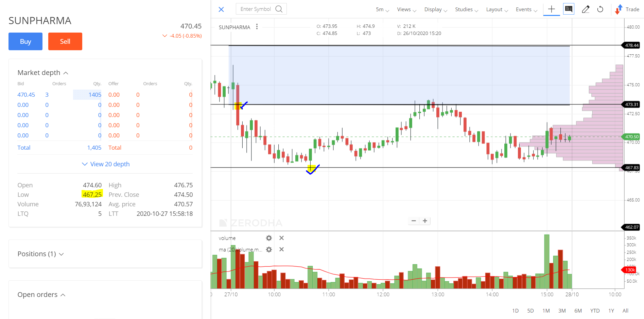Close the chart with the blue X icon
Viewport: 644px width, 319px height.
coord(221,10)
